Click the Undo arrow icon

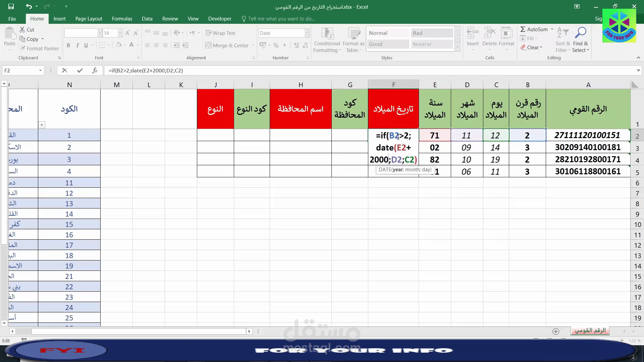[29, 6]
